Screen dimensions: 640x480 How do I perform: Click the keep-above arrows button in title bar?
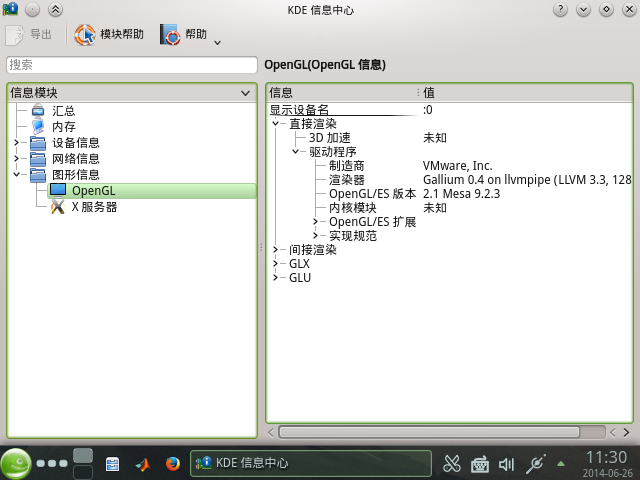(x=55, y=9)
